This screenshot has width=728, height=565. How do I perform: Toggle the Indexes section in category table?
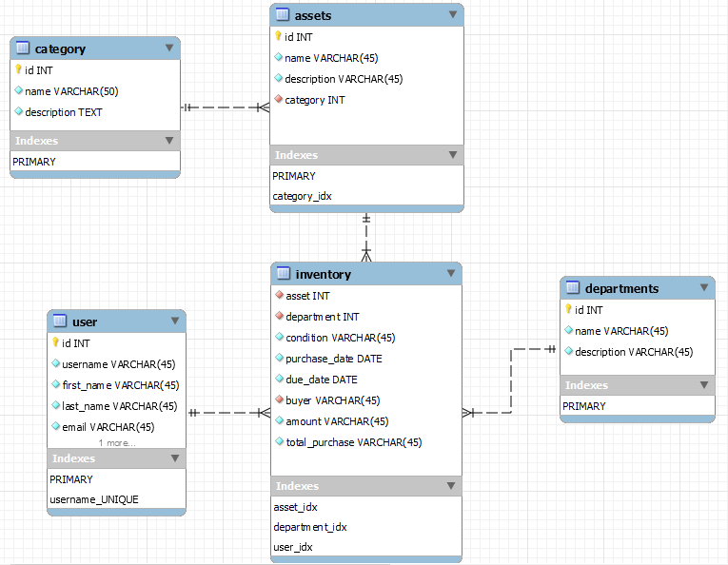point(169,141)
